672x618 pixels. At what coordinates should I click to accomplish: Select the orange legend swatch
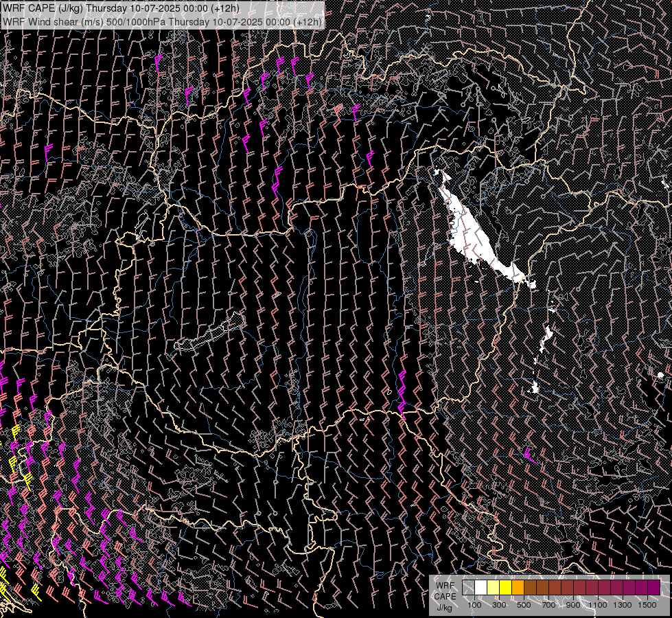tap(518, 587)
